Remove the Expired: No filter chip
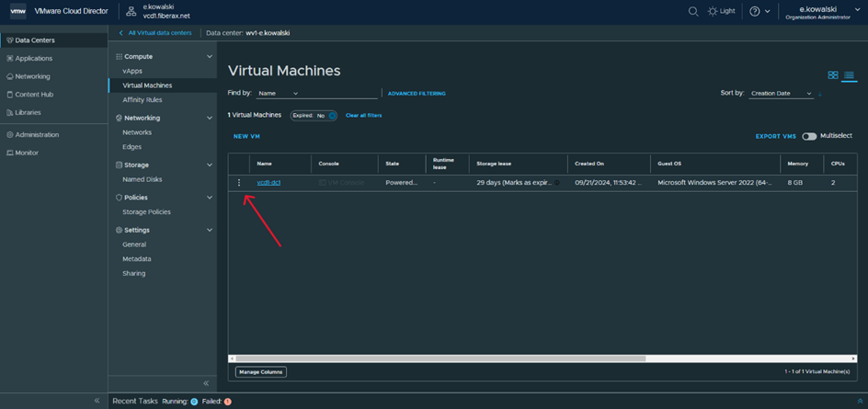 pyautogui.click(x=332, y=116)
